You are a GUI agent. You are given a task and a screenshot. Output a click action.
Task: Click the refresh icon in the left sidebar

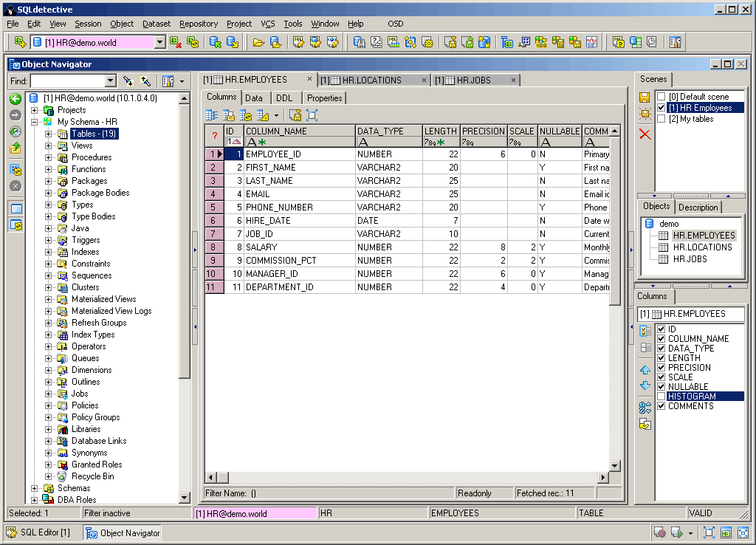15,168
